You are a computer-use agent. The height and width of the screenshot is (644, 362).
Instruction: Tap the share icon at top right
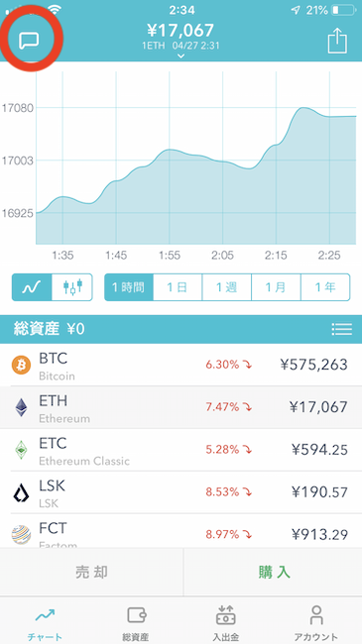pyautogui.click(x=337, y=41)
